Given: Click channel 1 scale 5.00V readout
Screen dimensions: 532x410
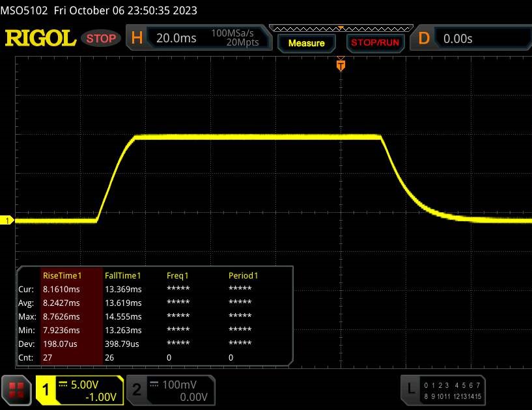Looking at the screenshot, I should (x=85, y=385).
